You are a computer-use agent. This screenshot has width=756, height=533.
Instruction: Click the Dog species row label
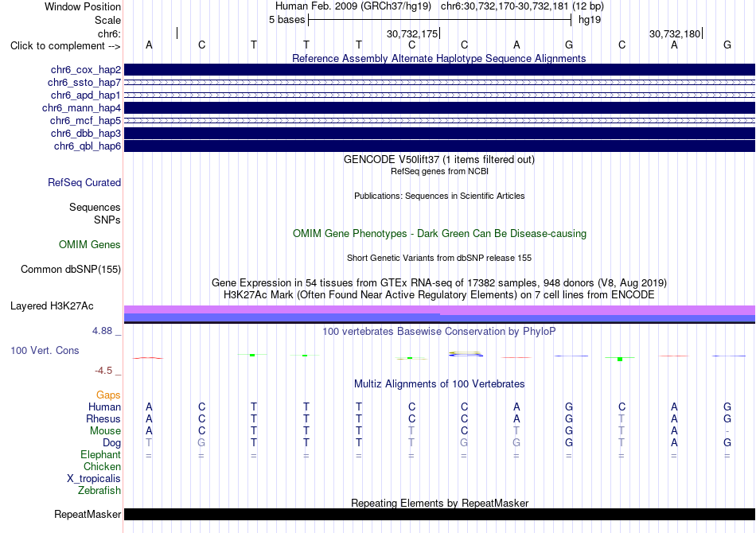[x=112, y=443]
